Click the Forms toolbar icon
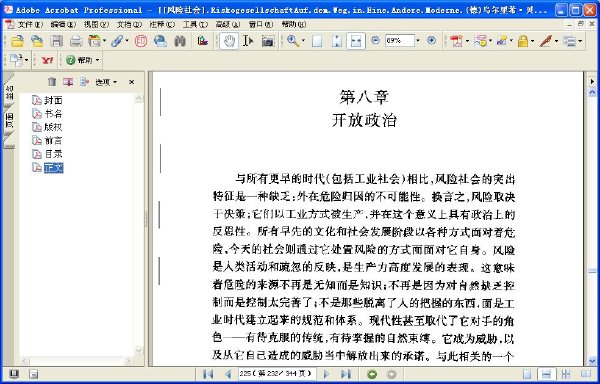This screenshot has width=600, height=384. coord(570,41)
